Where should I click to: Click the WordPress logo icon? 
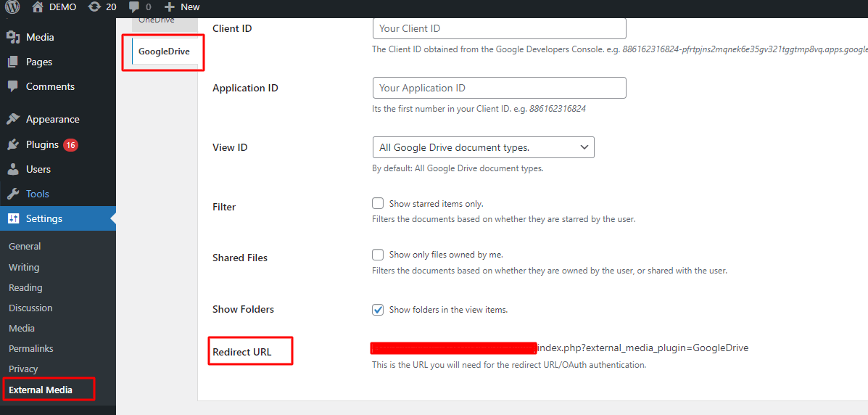coord(12,7)
